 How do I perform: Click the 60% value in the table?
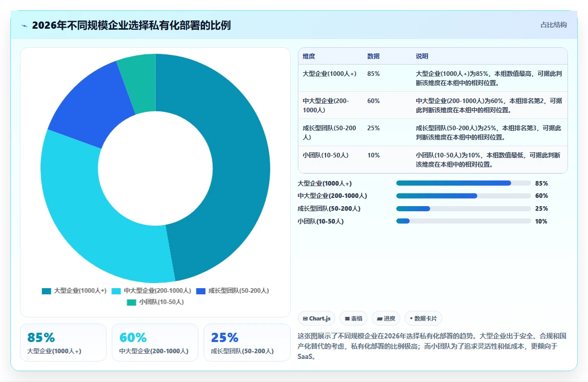[x=374, y=101]
